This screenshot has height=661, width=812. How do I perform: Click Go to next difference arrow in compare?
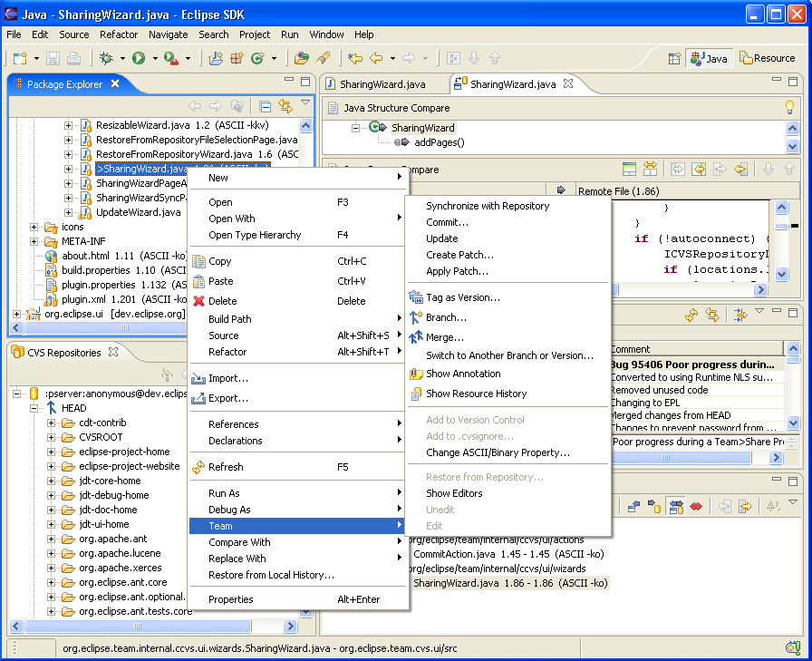(768, 169)
